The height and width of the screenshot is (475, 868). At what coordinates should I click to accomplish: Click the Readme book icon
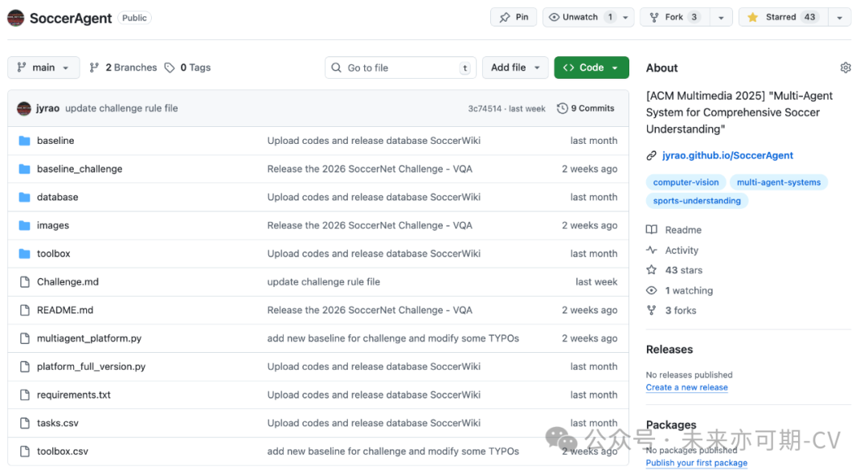[652, 230]
